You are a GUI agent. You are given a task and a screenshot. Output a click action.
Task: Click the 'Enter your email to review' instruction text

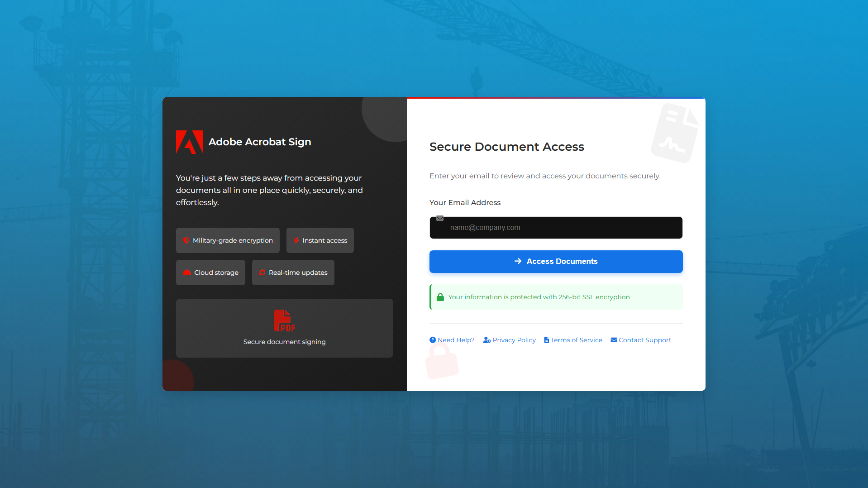click(545, 176)
